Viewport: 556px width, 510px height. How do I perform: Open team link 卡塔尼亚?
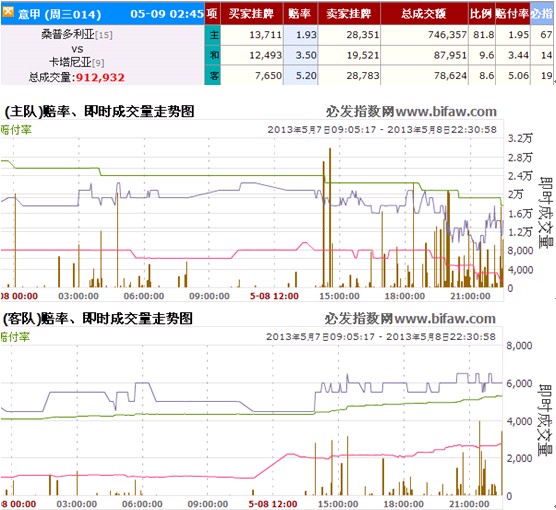click(x=70, y=62)
